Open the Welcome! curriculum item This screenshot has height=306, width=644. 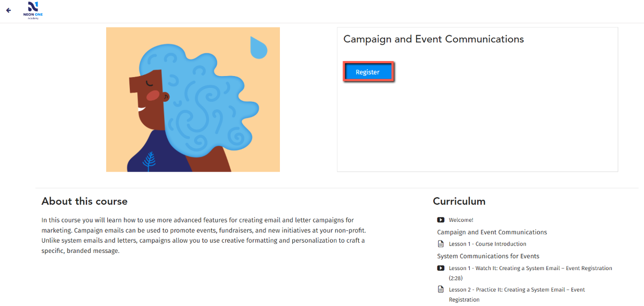pyautogui.click(x=461, y=220)
